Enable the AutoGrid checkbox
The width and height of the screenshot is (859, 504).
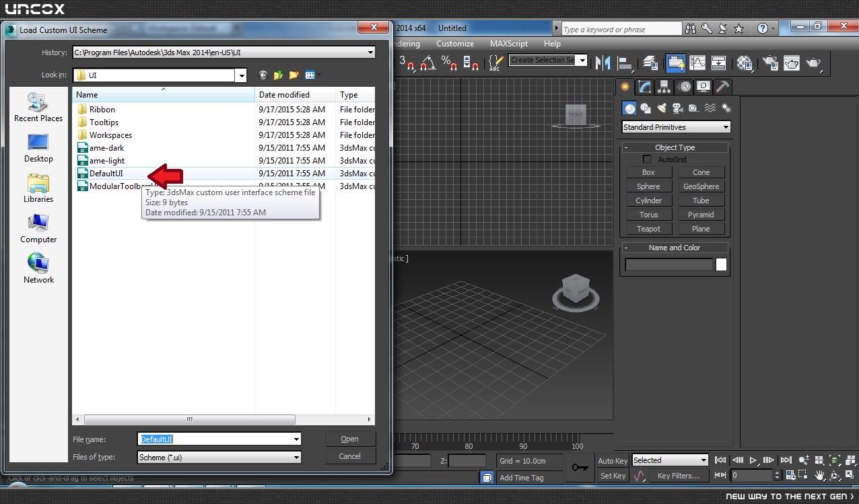647,159
